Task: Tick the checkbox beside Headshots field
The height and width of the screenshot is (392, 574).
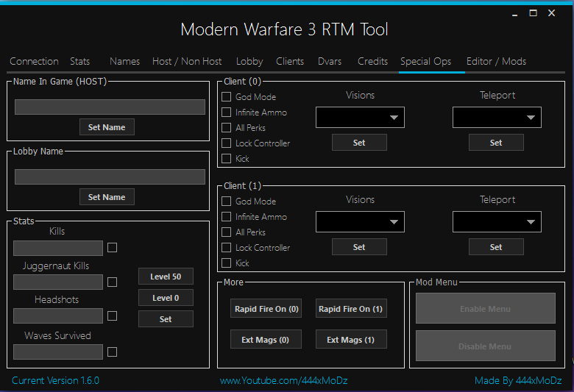Action: pos(112,316)
